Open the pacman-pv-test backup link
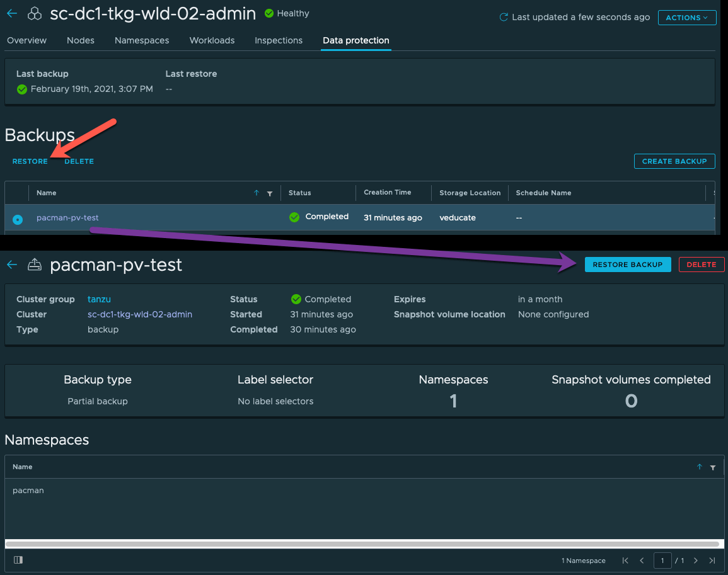Screen dimensions: 728x575 (x=67, y=218)
